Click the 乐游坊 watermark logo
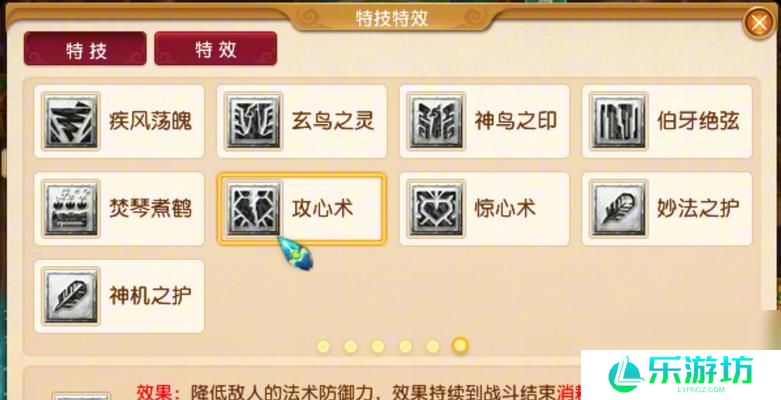Image resolution: width=781 pixels, height=400 pixels. [x=680, y=375]
